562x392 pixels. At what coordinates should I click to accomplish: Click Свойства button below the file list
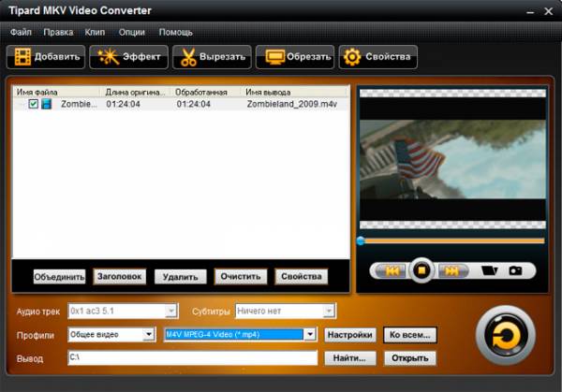(x=302, y=277)
